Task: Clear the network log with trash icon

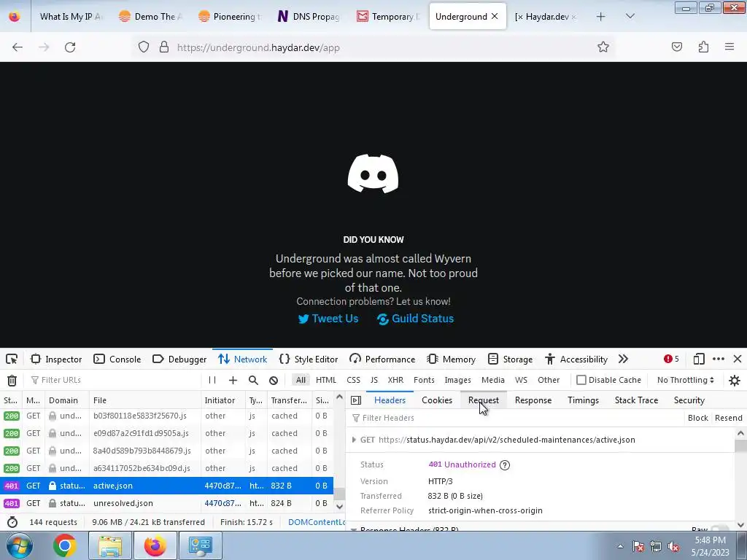Action: click(x=12, y=380)
